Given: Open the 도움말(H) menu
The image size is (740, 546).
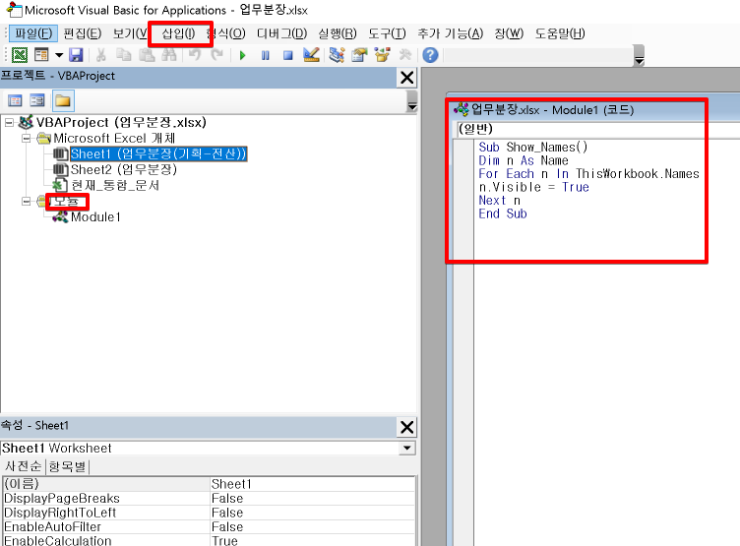Looking at the screenshot, I should click(560, 34).
